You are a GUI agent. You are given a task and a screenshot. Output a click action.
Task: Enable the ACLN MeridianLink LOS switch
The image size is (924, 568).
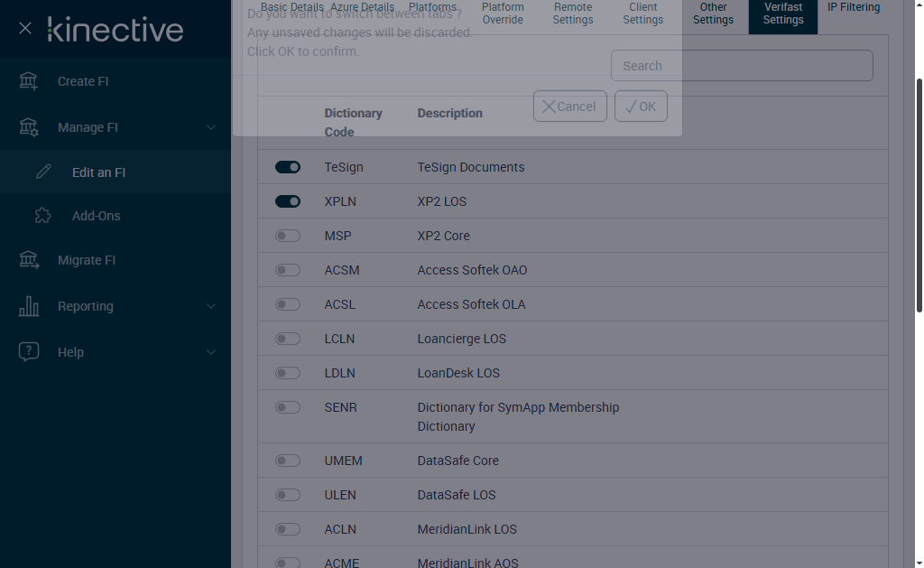tap(288, 529)
